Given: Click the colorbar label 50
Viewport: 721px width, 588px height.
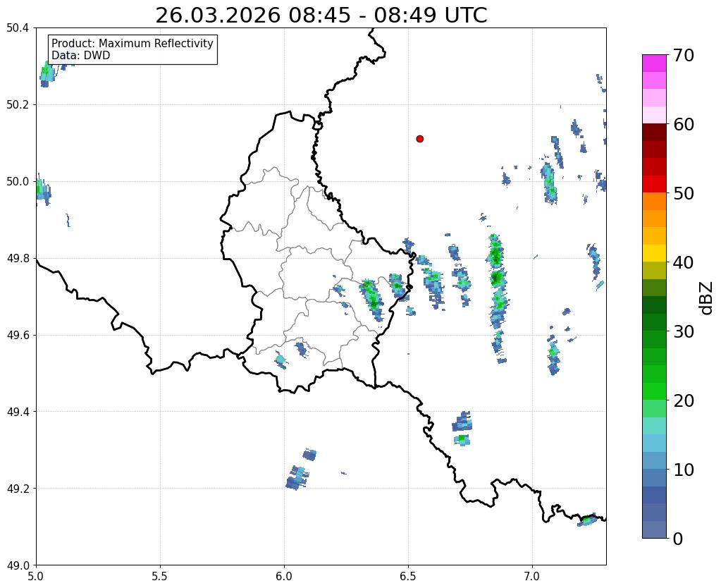Looking at the screenshot, I should [x=684, y=193].
